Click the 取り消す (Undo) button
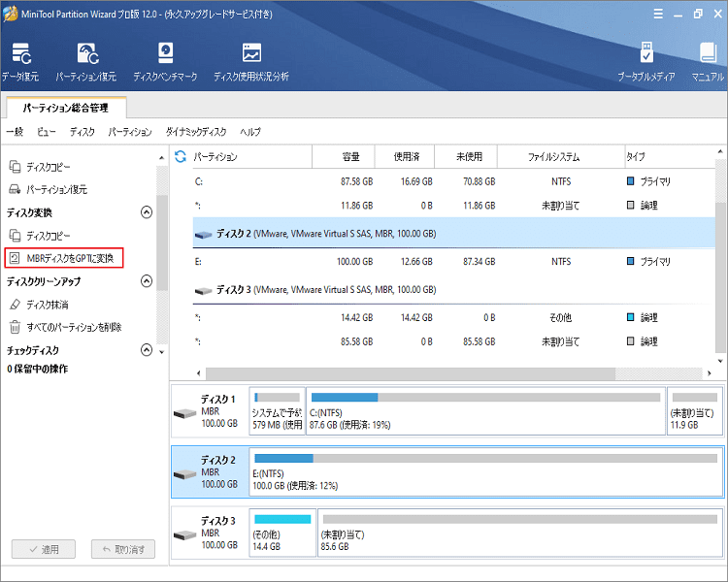Viewport: 728px width, 582px height. [123, 550]
